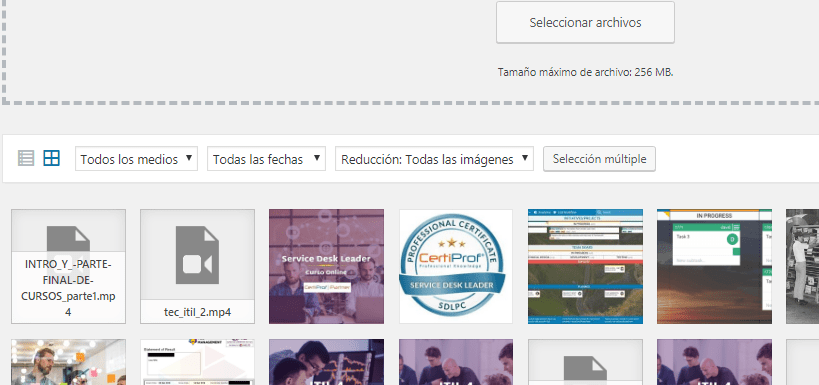Expand the Todos los medios dropdown
The width and height of the screenshot is (819, 385).
(136, 159)
